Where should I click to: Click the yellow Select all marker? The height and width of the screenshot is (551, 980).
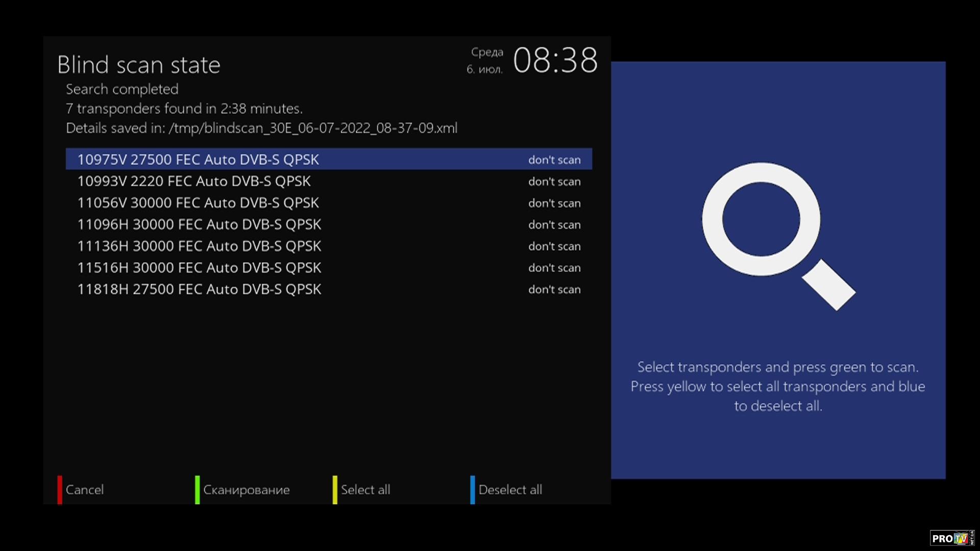click(335, 490)
